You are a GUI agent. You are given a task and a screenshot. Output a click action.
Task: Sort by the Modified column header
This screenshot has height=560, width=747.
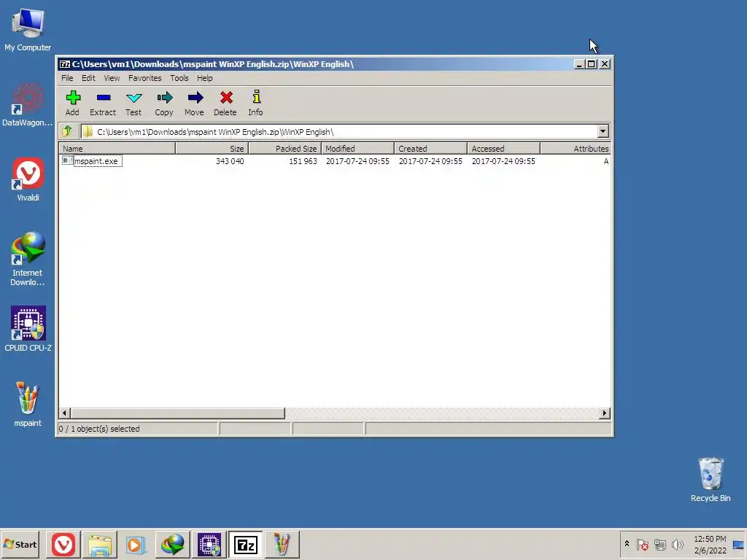[357, 149]
